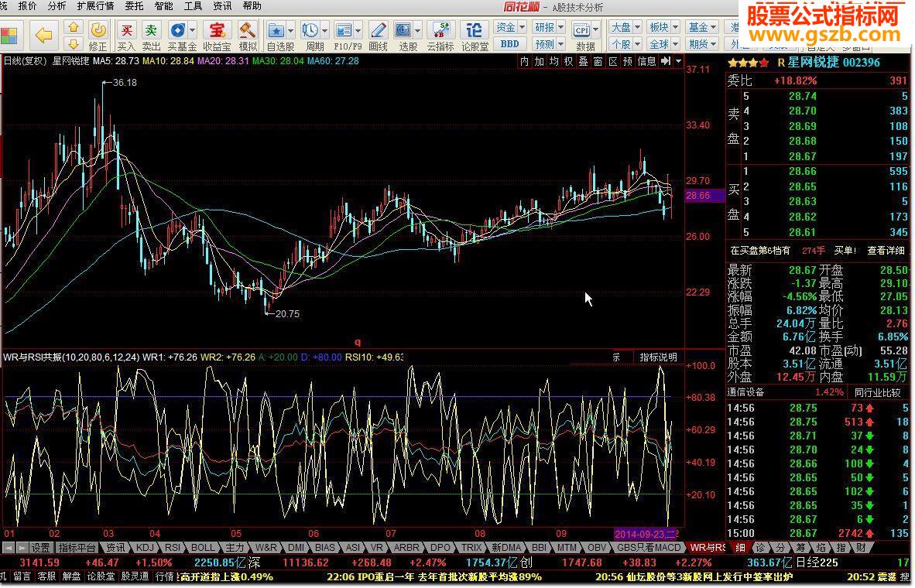Switch to the W&R indicator tab
915x588 pixels.
tap(266, 548)
